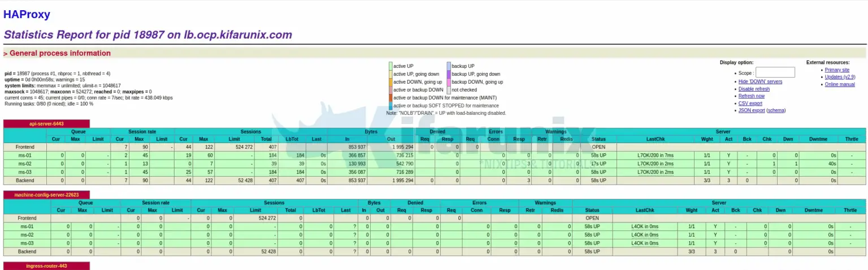Disable automatic refresh
Screen dimensions: 868x270
(x=754, y=89)
